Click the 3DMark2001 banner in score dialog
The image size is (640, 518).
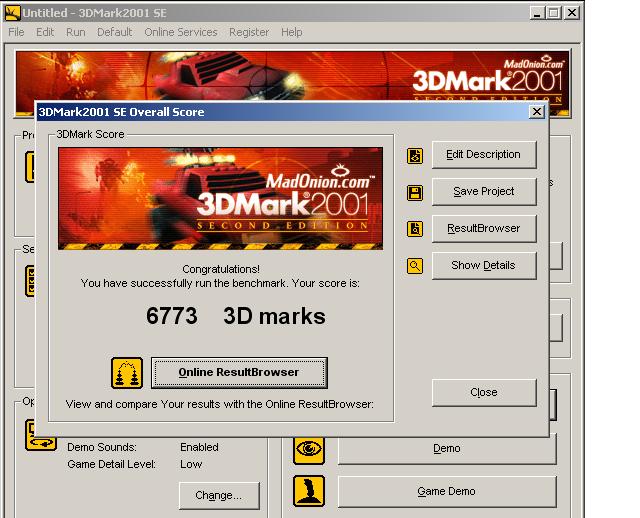(x=220, y=198)
